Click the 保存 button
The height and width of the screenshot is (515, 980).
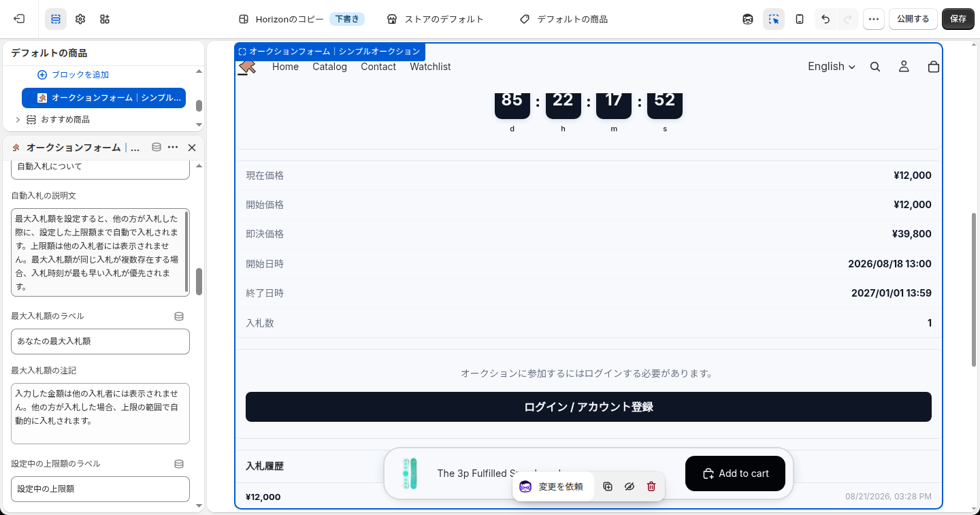click(x=958, y=19)
